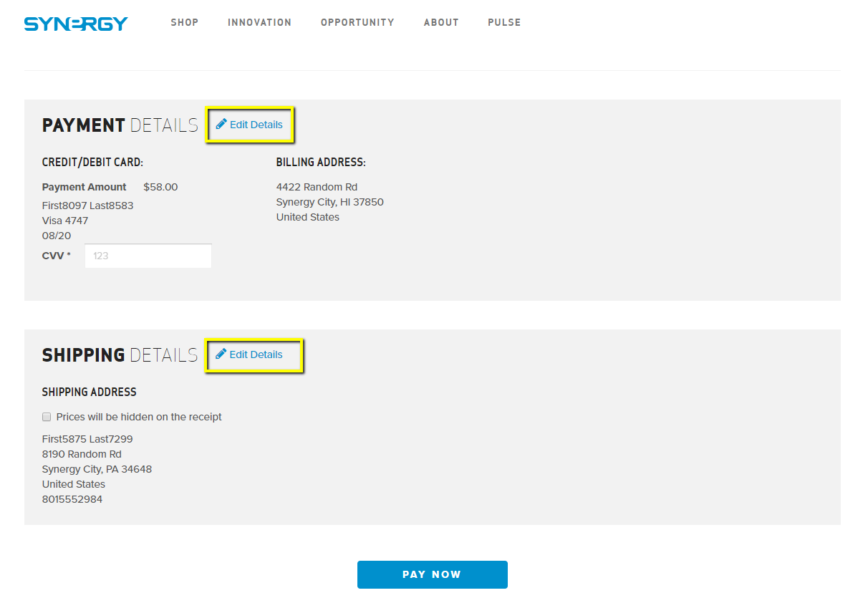Click the Payment Amount label

[x=85, y=187]
